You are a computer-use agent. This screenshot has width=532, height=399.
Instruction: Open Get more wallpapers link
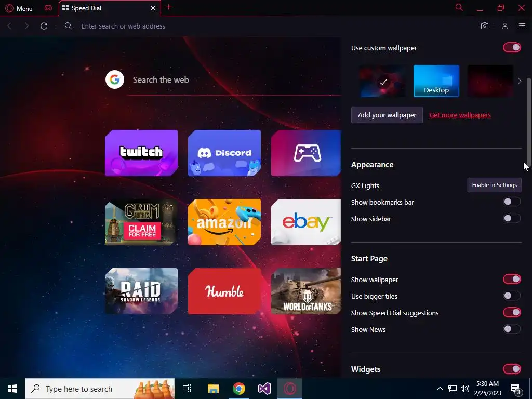(x=460, y=115)
